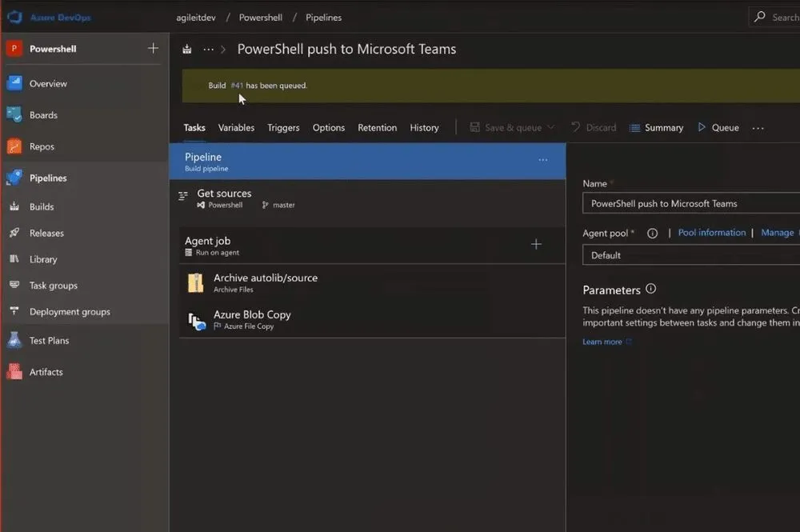Click the Get sources list icon

(x=183, y=196)
